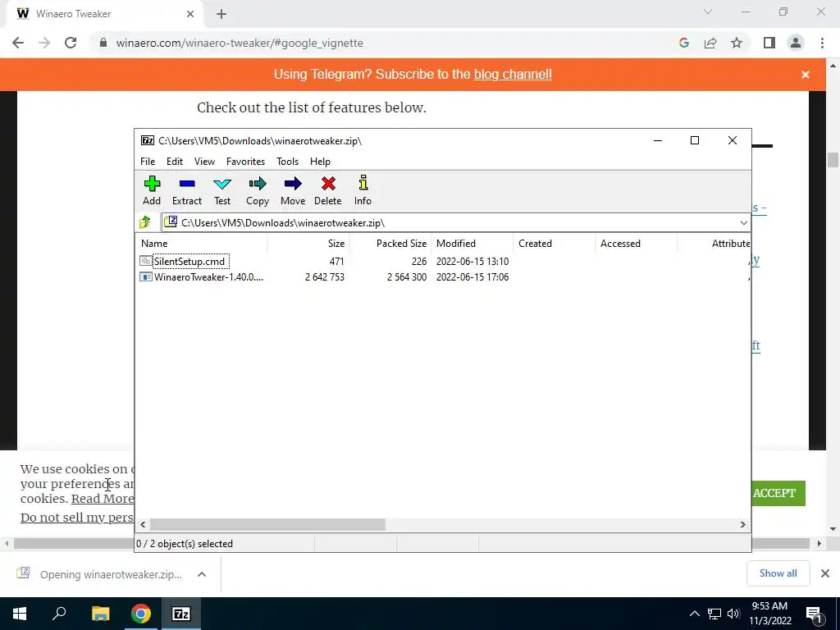
Task: Sort by the Name column header
Action: tap(202, 243)
